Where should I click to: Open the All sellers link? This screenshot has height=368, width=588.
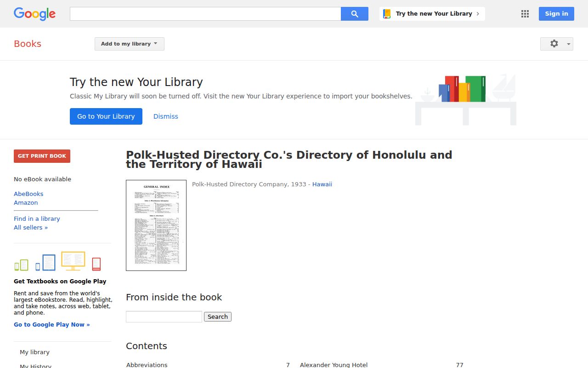click(31, 227)
